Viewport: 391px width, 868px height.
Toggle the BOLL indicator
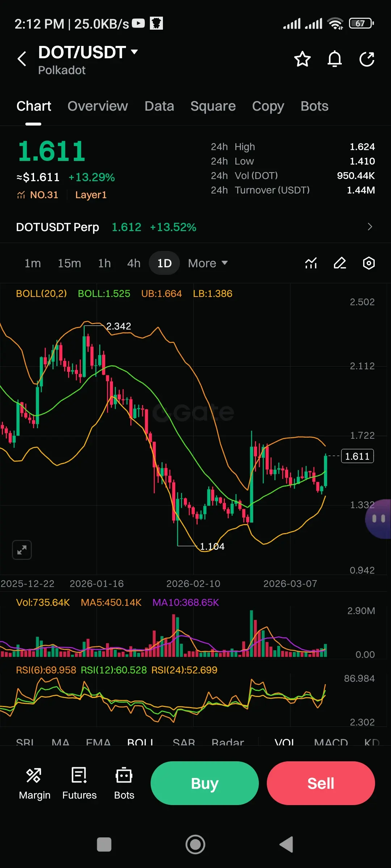(x=140, y=743)
